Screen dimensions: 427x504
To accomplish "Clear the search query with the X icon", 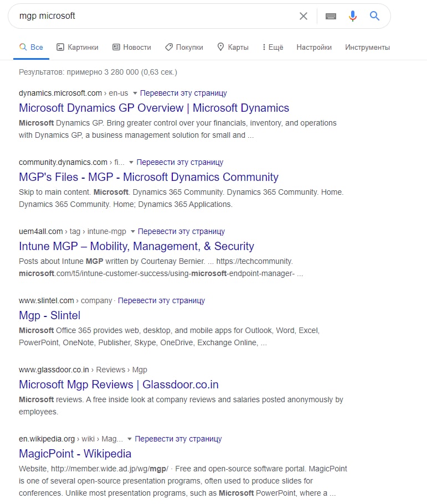I will 303,16.
